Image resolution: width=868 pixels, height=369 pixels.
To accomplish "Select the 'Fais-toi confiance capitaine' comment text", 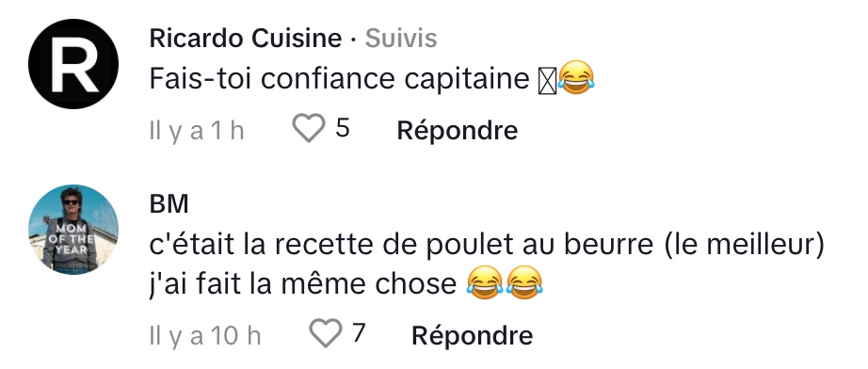I will pyautogui.click(x=339, y=79).
